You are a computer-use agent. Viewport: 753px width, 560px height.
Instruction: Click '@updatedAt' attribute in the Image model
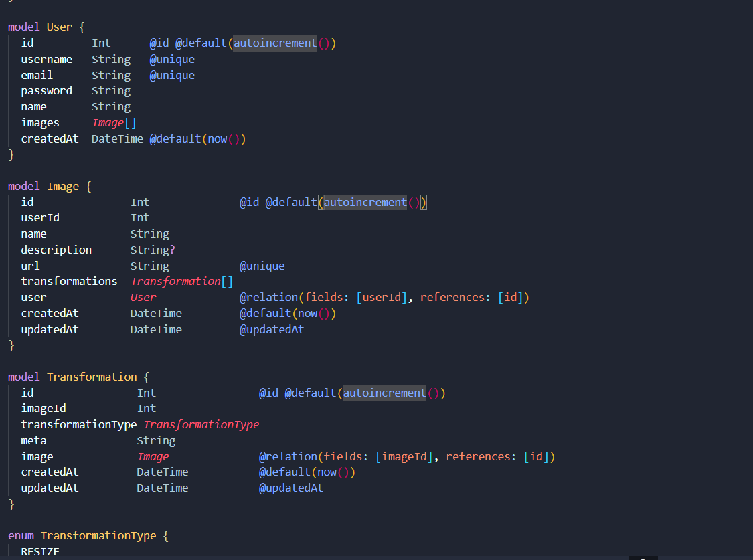click(x=272, y=330)
